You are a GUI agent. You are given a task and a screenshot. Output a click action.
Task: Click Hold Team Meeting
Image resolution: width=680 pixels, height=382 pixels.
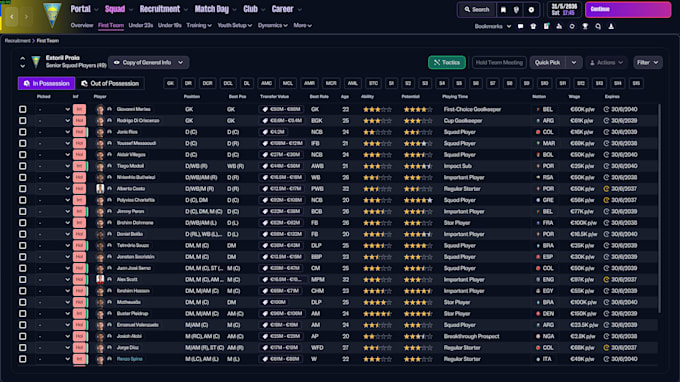[499, 62]
